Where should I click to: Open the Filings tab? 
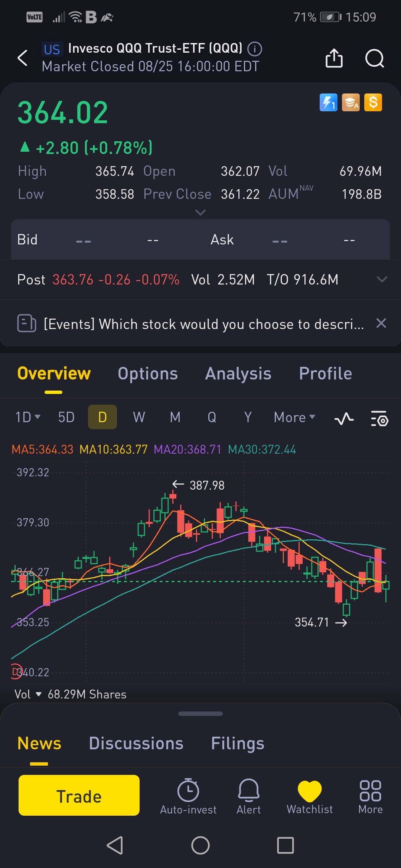[x=238, y=743]
